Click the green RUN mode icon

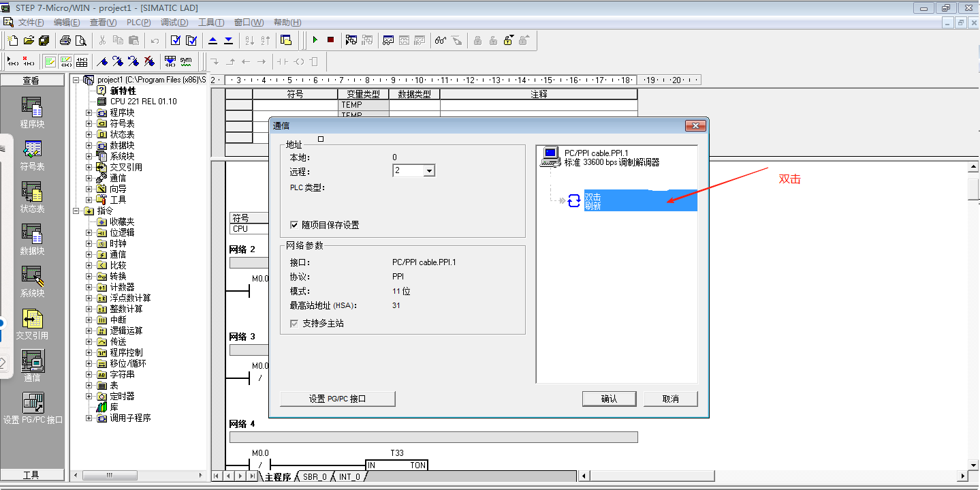click(315, 40)
